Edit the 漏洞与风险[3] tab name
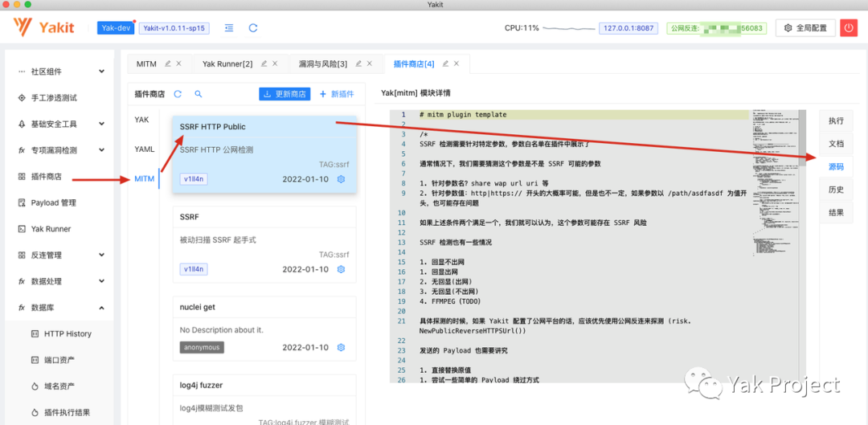This screenshot has height=425, width=868. click(358, 63)
